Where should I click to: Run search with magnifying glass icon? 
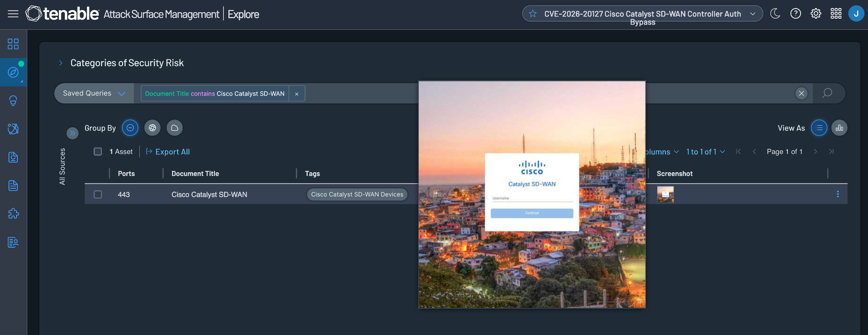[x=827, y=93]
